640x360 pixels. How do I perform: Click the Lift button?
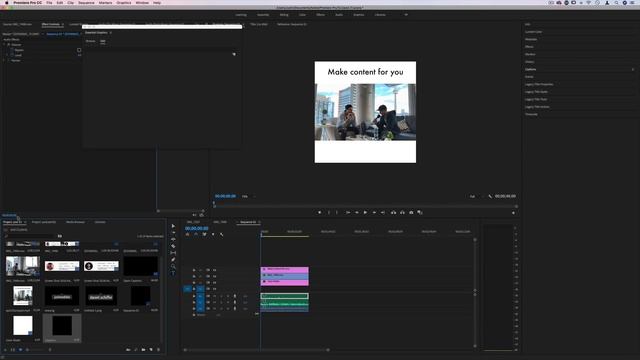pos(393,213)
